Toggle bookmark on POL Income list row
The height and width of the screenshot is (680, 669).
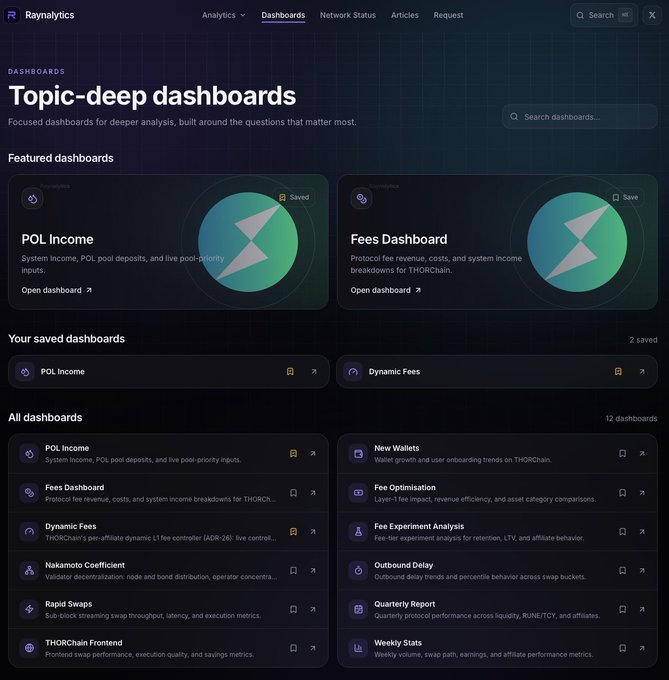click(x=294, y=454)
